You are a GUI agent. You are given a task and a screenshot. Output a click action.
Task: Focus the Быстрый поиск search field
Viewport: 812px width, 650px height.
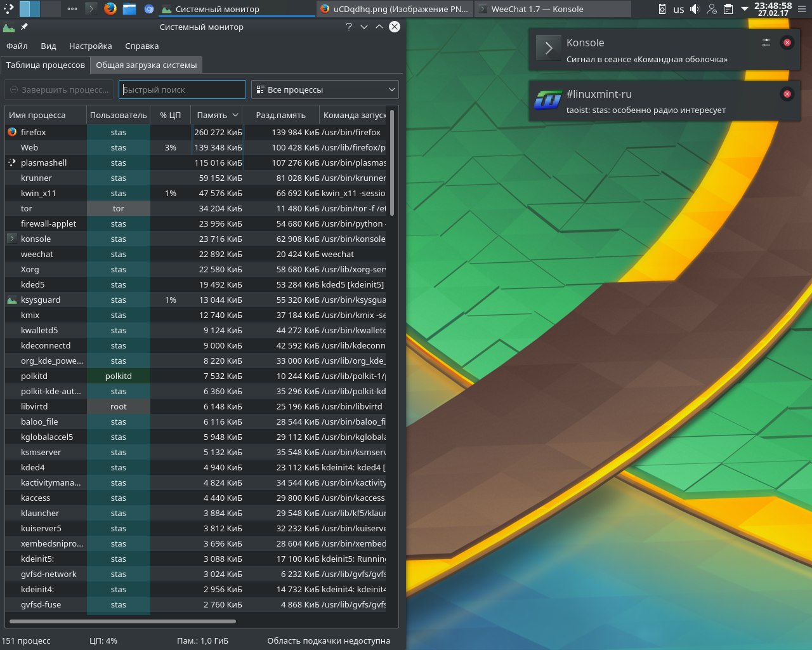(x=182, y=90)
